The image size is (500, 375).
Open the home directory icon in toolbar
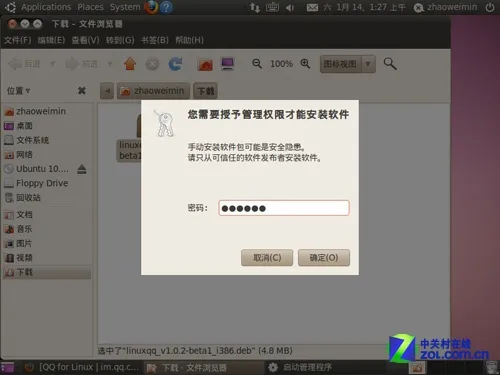205,64
